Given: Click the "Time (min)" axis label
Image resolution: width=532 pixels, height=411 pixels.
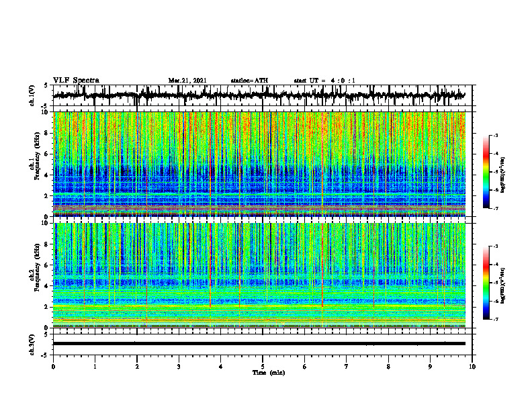Looking at the screenshot, I should [x=269, y=373].
